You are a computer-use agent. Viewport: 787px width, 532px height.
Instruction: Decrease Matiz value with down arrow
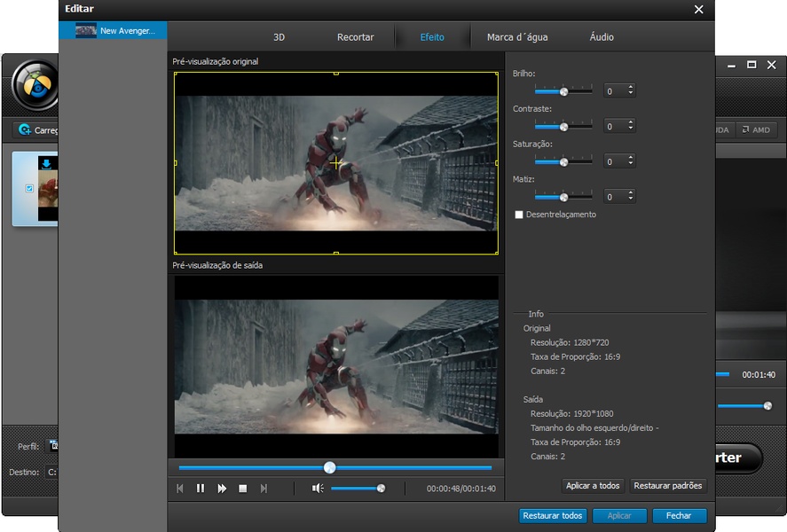pyautogui.click(x=631, y=199)
